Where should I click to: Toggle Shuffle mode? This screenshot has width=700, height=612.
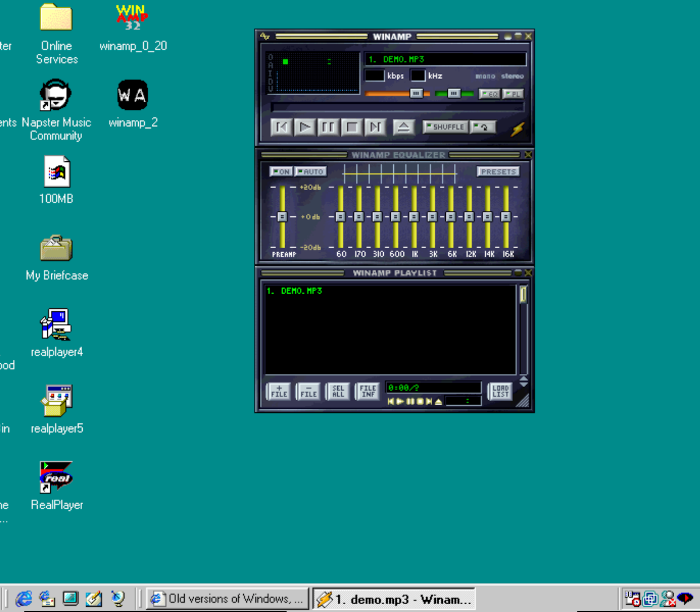point(445,127)
